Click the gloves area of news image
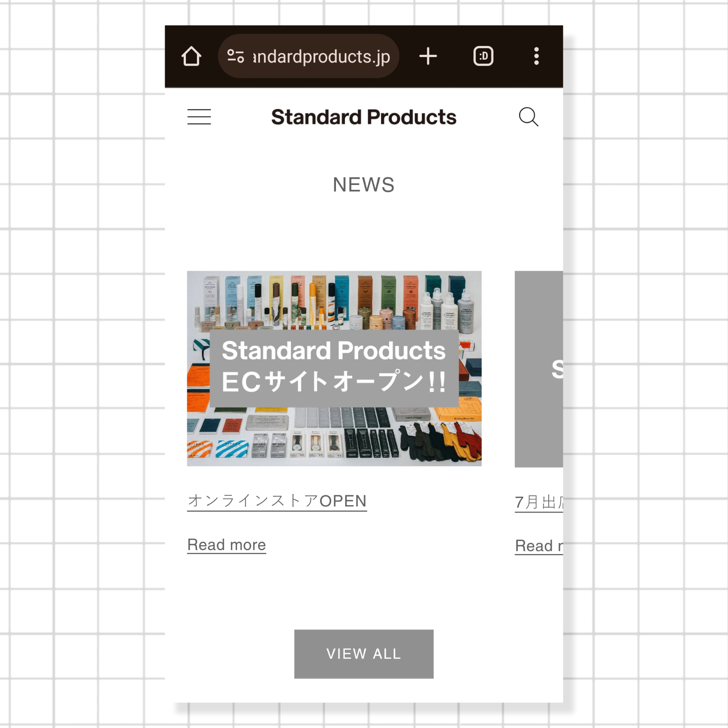The width and height of the screenshot is (728, 728). (x=441, y=441)
